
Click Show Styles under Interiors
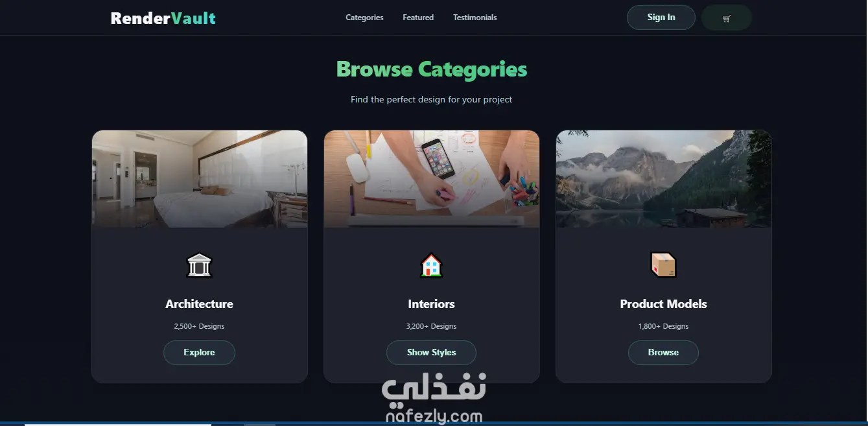[x=431, y=353]
